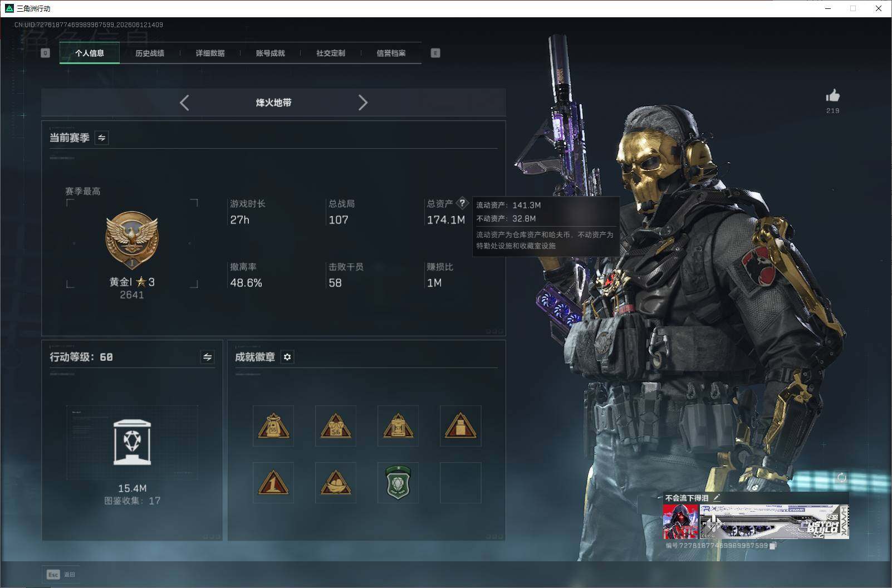Click the rank score 2641
The image size is (892, 588).
coord(132,295)
